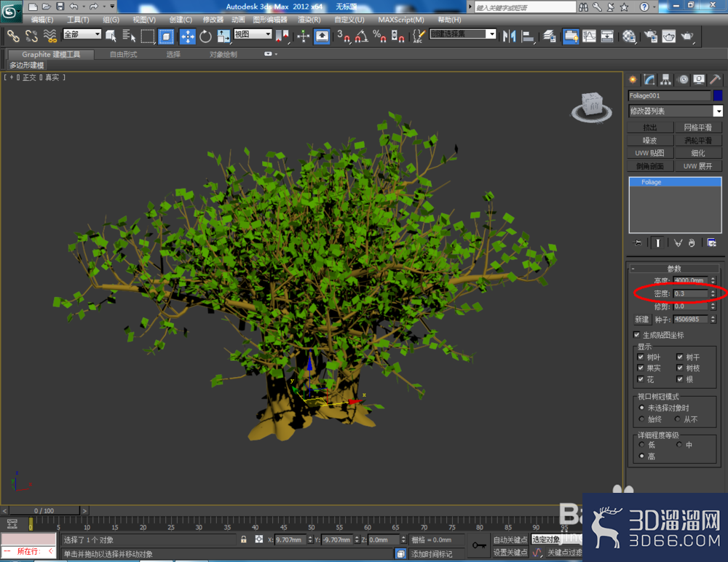Activate the Select Object tool

click(x=111, y=36)
